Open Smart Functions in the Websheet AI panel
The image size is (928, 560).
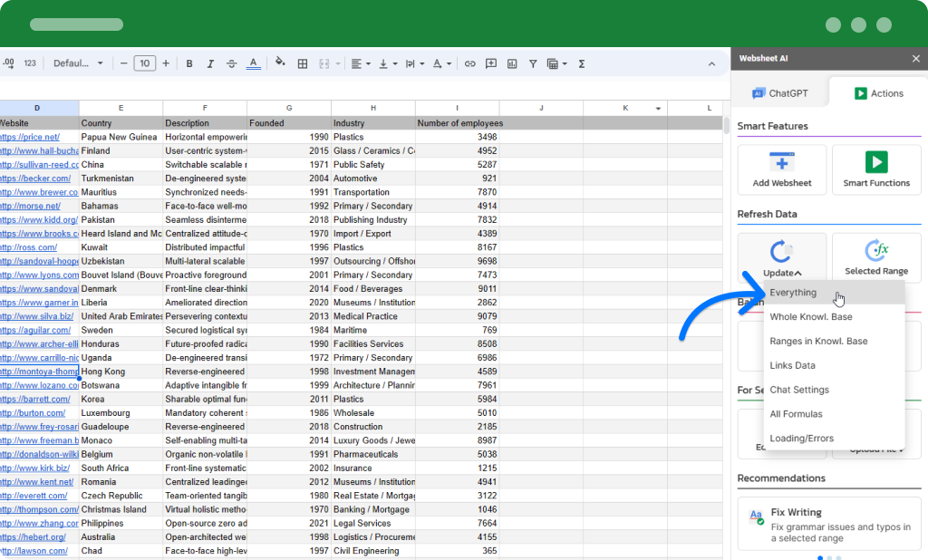tap(875, 169)
